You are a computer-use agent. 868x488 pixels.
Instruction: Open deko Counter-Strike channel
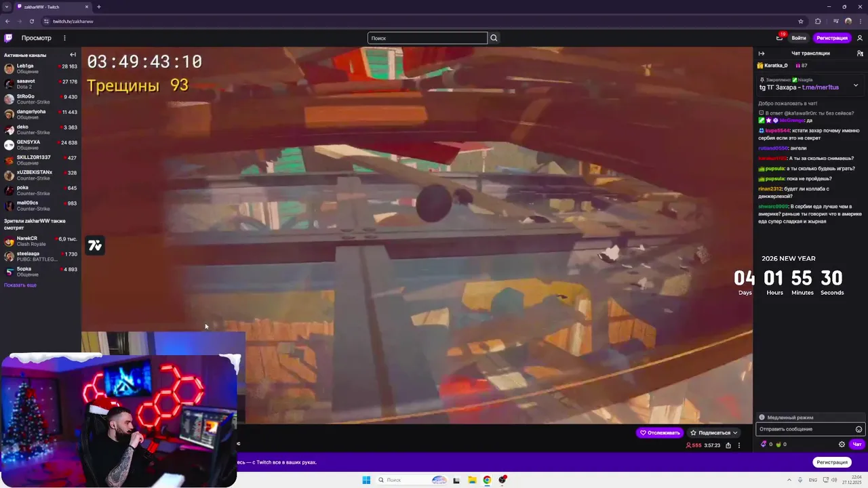click(40, 129)
